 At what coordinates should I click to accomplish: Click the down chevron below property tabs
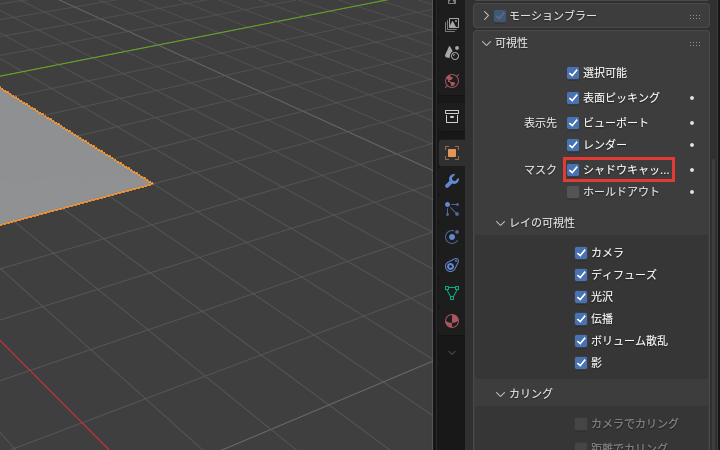pyautogui.click(x=452, y=353)
